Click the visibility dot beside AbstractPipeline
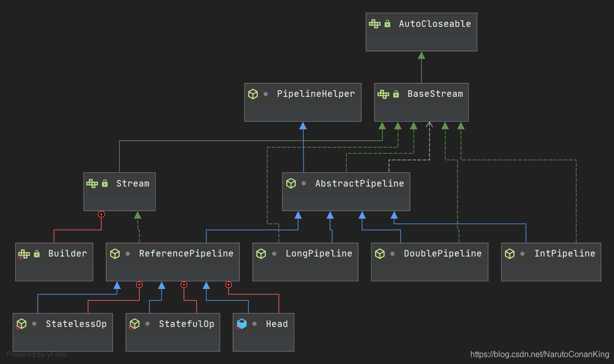 tap(304, 184)
